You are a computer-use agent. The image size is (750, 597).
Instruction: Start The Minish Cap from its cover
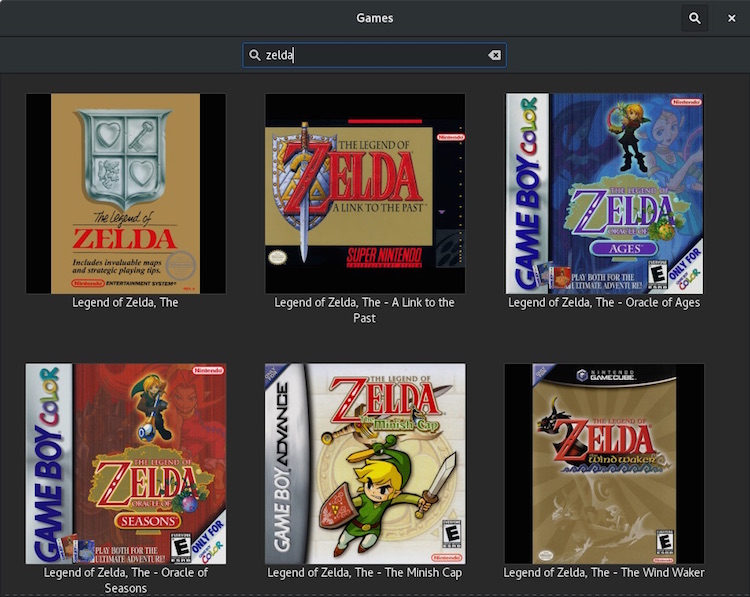click(365, 463)
